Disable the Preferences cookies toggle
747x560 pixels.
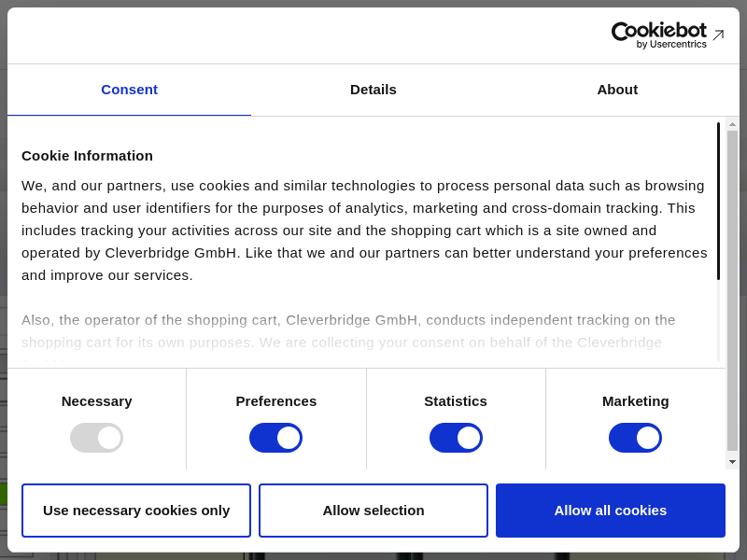[x=275, y=438]
